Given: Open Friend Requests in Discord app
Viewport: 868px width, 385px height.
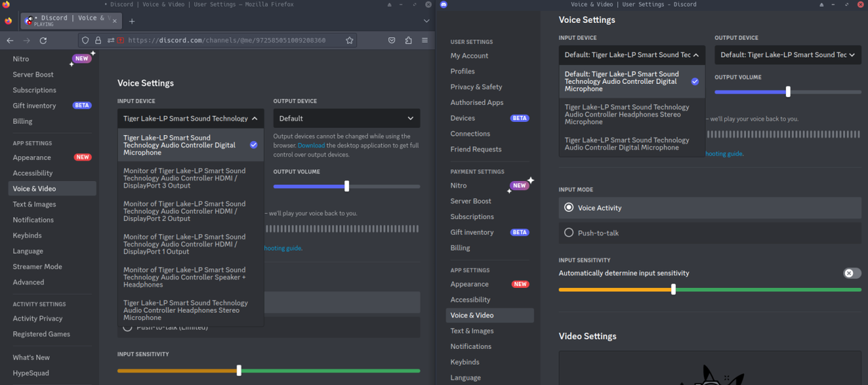Looking at the screenshot, I should [x=490, y=149].
